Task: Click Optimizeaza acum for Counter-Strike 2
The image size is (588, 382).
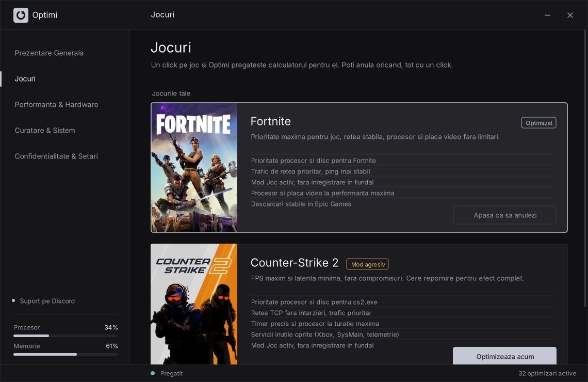Action: [504, 356]
